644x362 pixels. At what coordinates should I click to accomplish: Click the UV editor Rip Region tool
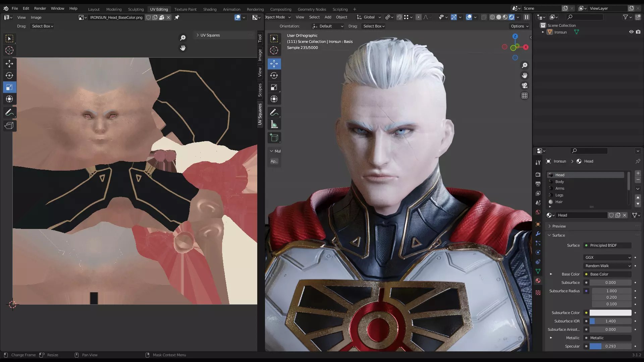9,126
